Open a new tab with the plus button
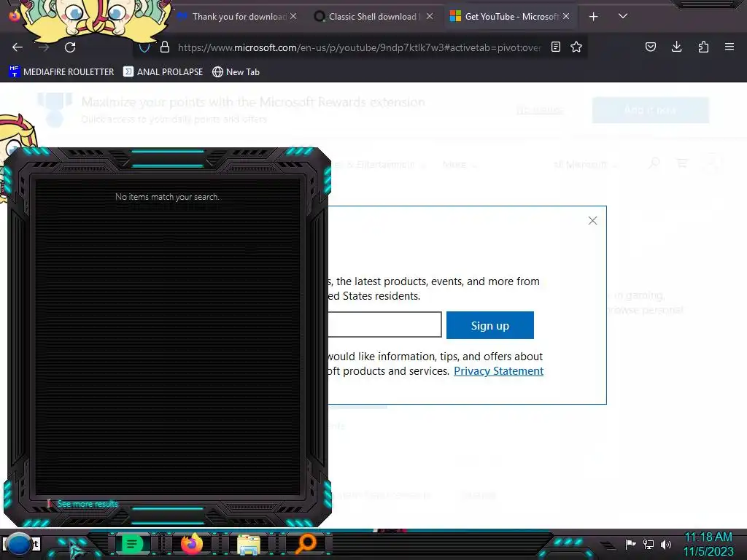 coord(594,17)
